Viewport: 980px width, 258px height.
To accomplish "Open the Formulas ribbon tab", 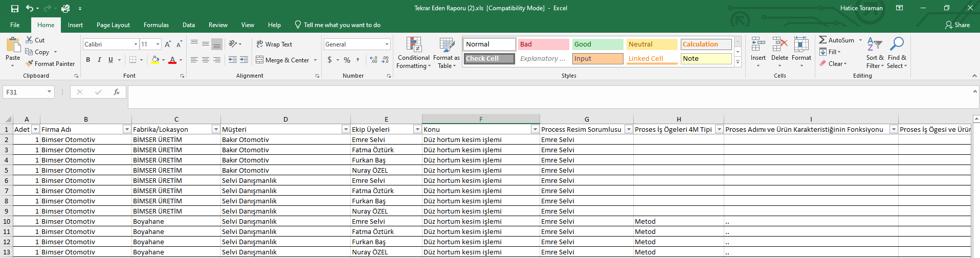I will click(156, 25).
